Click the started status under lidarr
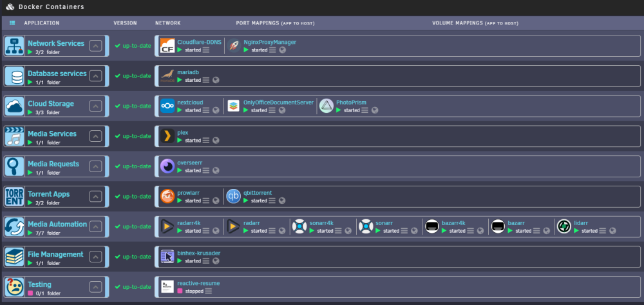The image size is (644, 305). coord(589,231)
